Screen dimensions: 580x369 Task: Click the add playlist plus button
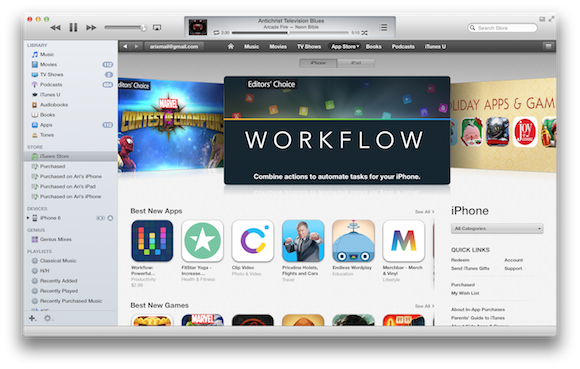pos(33,318)
